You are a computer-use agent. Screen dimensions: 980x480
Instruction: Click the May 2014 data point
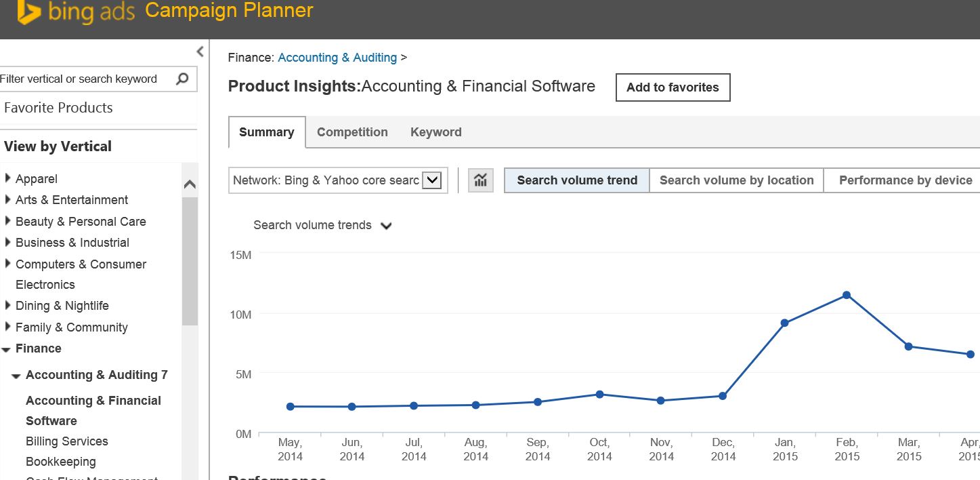pos(291,407)
